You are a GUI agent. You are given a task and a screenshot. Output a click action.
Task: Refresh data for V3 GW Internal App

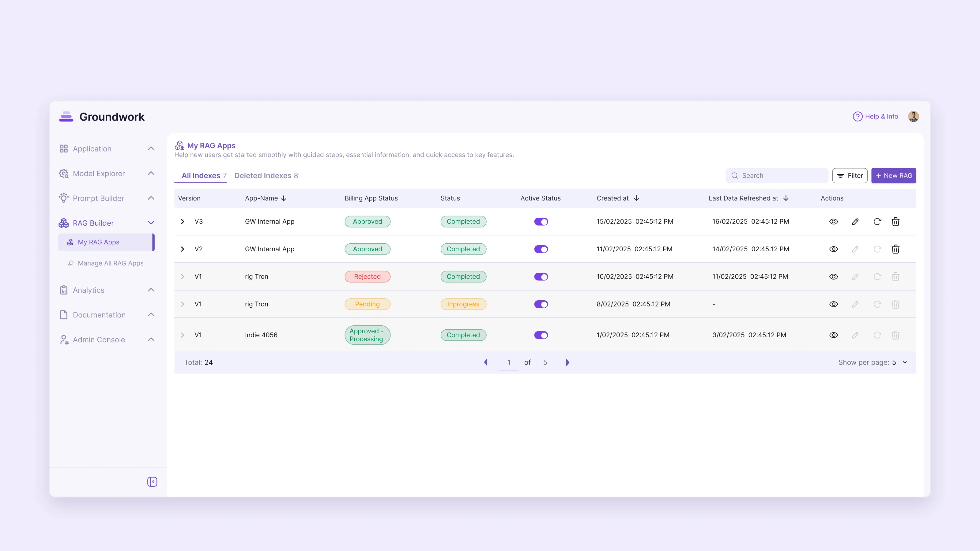coord(877,222)
